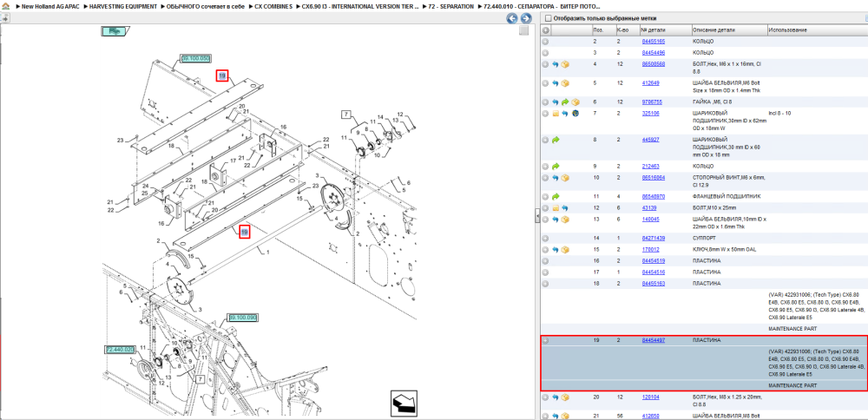Click the round add button for part 84454516

(545, 272)
